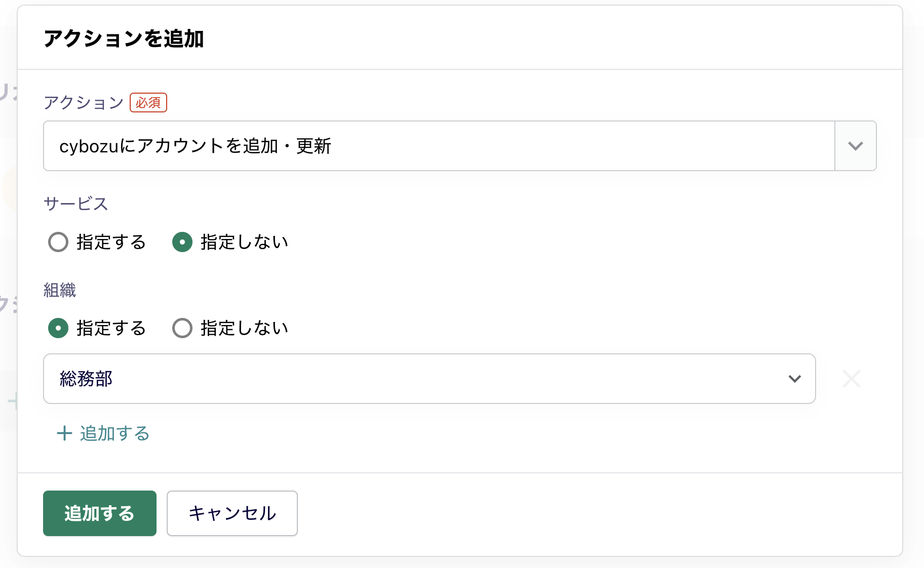Click the chevron arrow of the アクション select box
The image size is (924, 568).
(855, 146)
